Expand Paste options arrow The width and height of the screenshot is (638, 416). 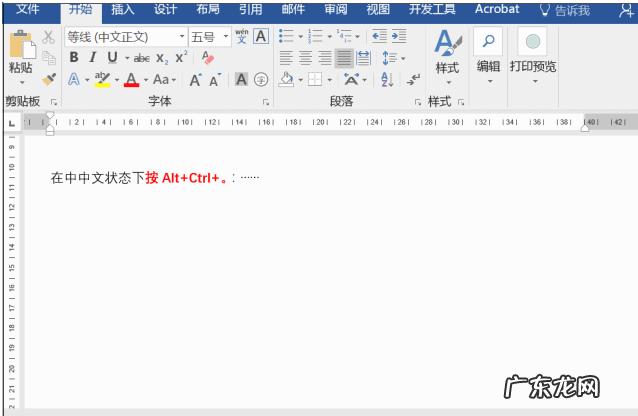coord(22,83)
